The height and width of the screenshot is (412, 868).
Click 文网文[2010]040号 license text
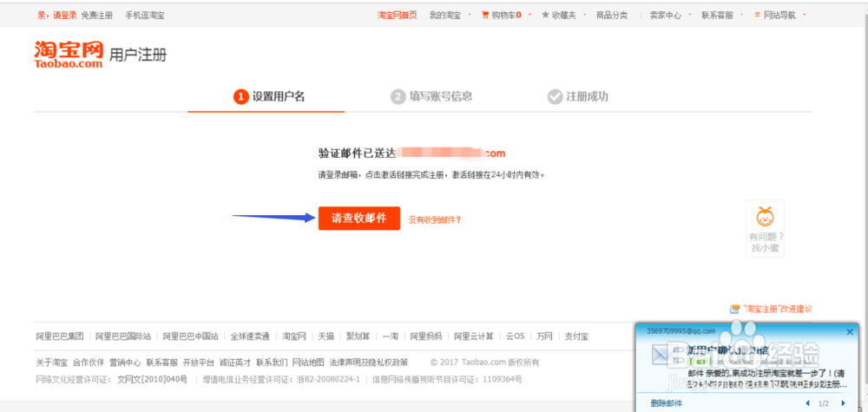coord(152,379)
